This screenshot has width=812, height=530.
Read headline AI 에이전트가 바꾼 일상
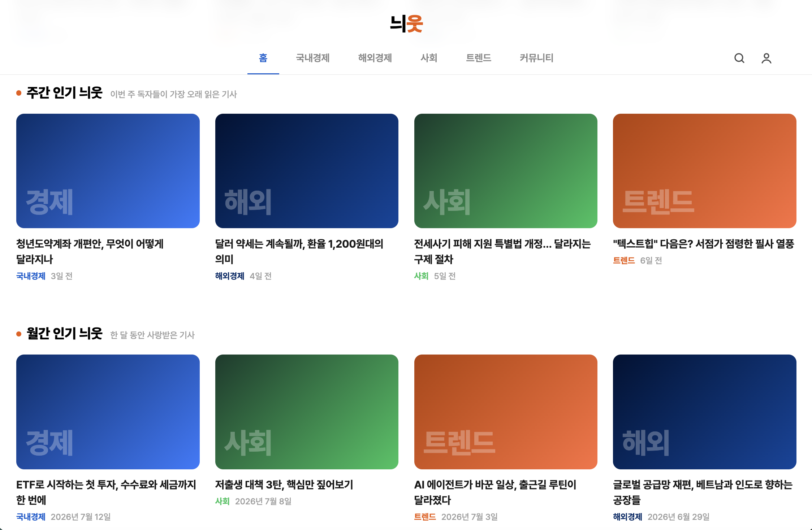(x=495, y=492)
